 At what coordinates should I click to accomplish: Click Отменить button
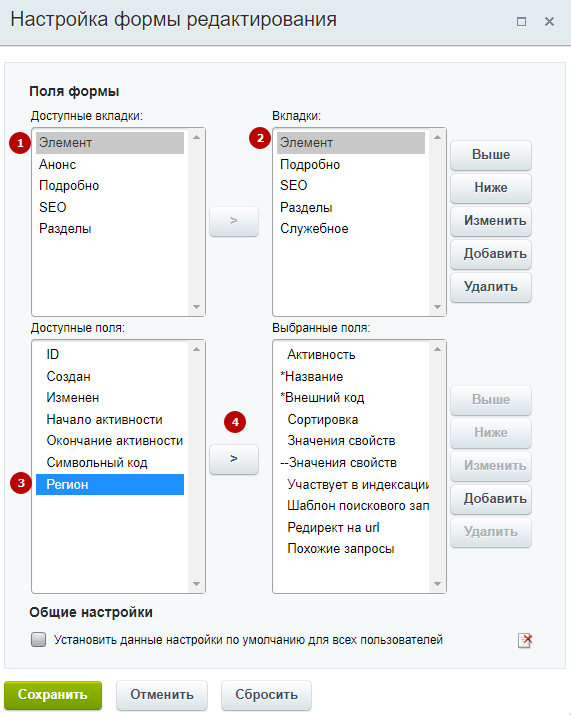click(x=162, y=694)
